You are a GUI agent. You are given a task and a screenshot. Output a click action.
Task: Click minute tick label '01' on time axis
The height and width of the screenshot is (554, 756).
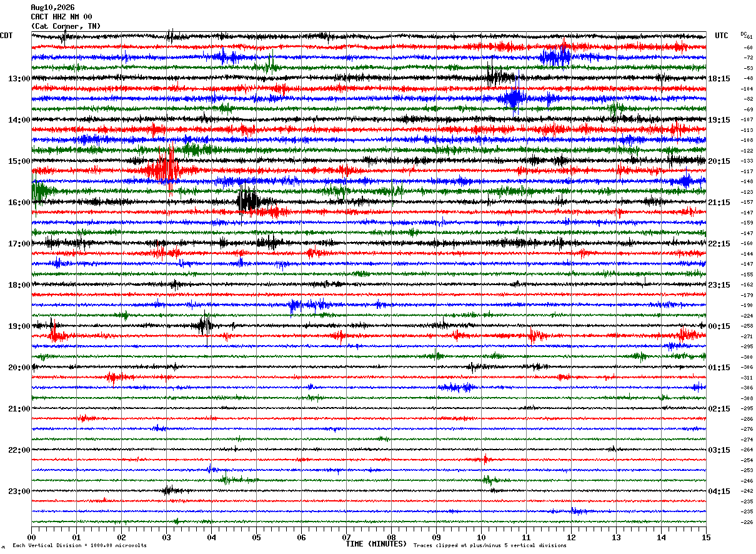pos(76,538)
